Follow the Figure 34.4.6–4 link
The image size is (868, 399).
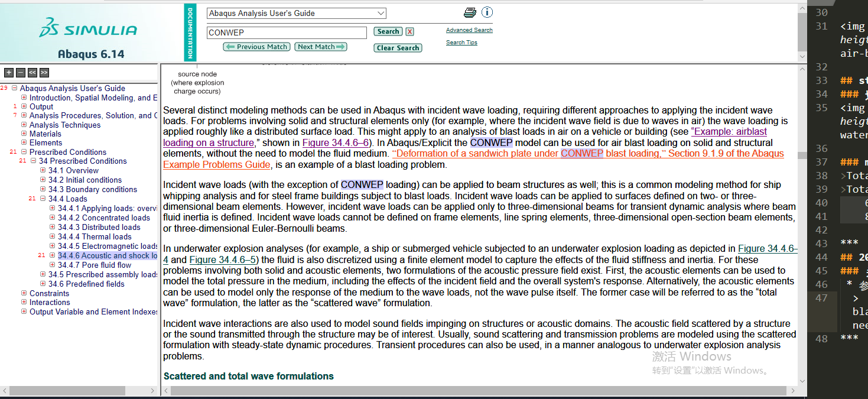point(768,249)
